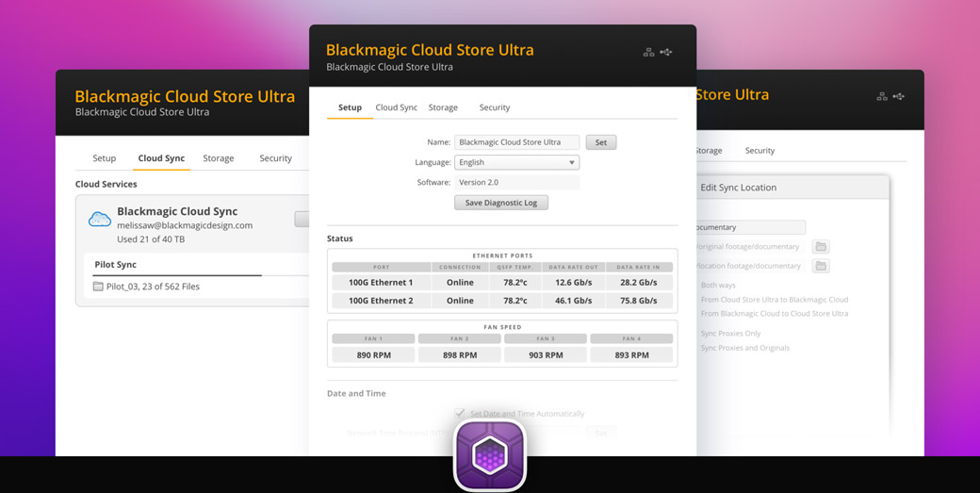Click the Set button next to Name field
Image resolution: width=980 pixels, height=493 pixels.
(600, 142)
